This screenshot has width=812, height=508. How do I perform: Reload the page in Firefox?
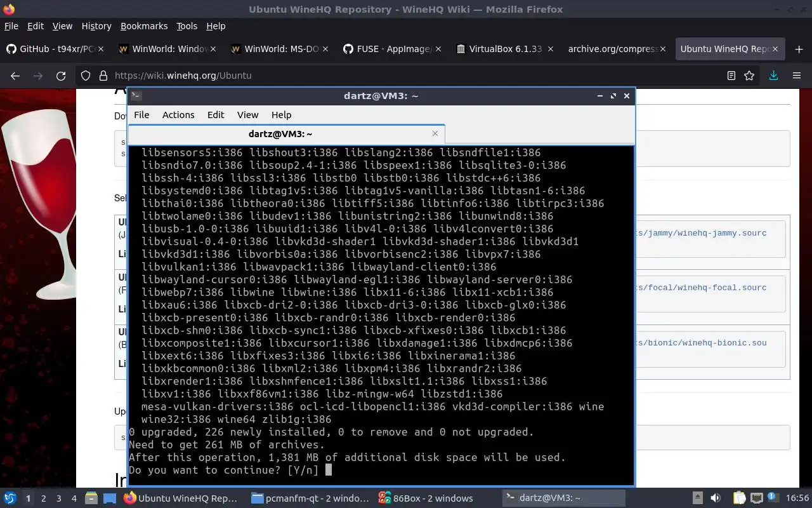[x=61, y=76]
